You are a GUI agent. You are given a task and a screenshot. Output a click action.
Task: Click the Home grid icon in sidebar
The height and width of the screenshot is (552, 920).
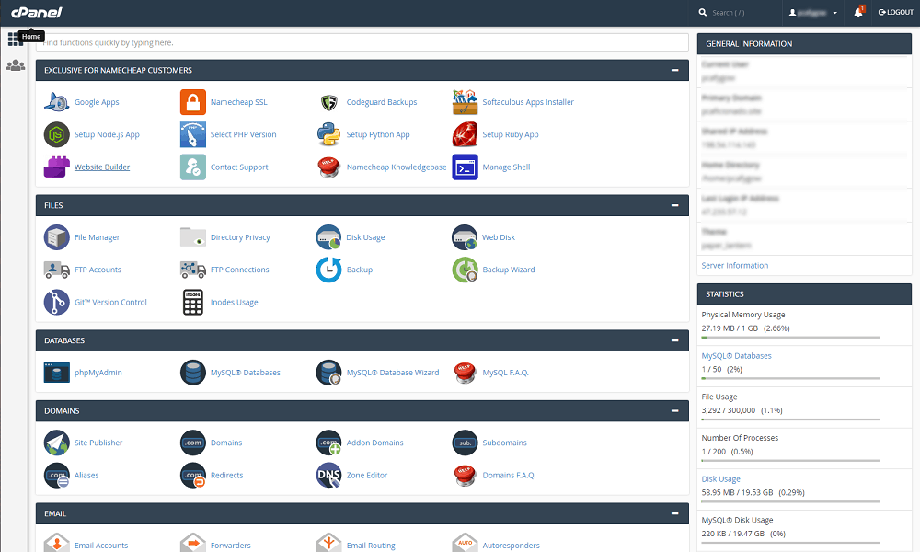[x=14, y=39]
